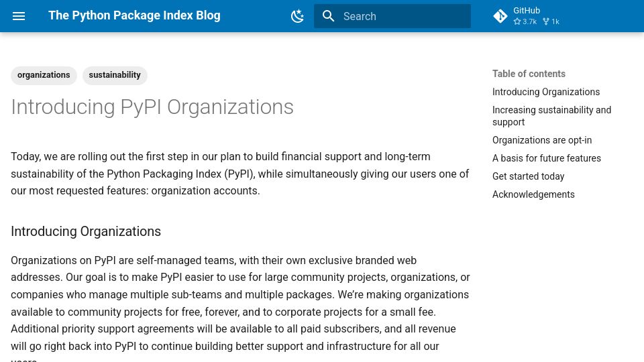The height and width of the screenshot is (362, 644).
Task: Focus the Search input field
Action: click(392, 16)
